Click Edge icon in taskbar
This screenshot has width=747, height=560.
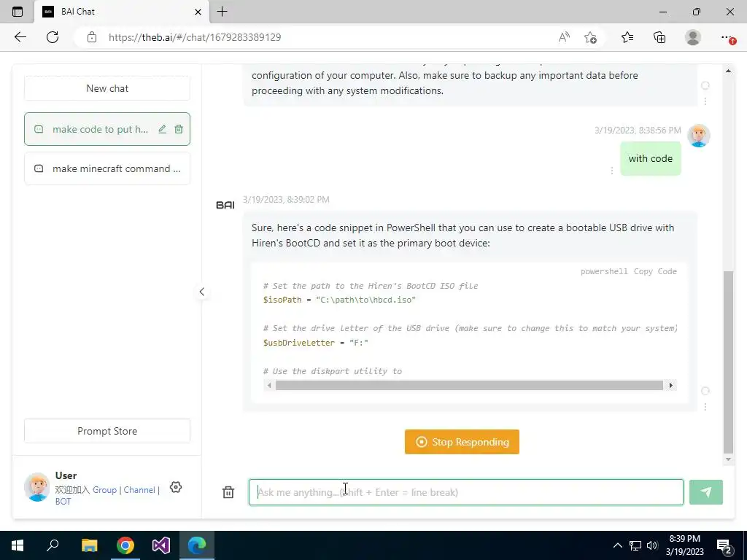tap(197, 545)
